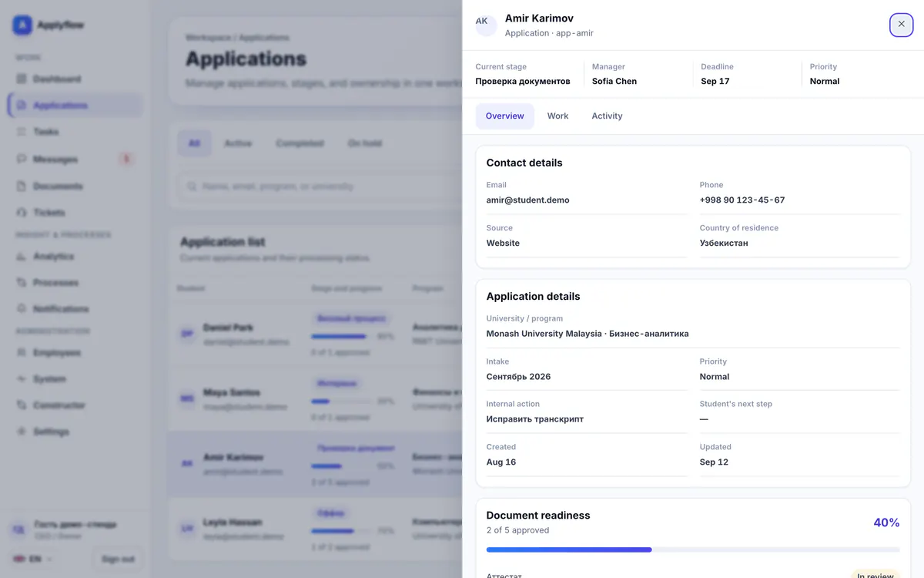Viewport: 924px width, 578px height.
Task: Click the Student column header
Action: tap(191, 288)
